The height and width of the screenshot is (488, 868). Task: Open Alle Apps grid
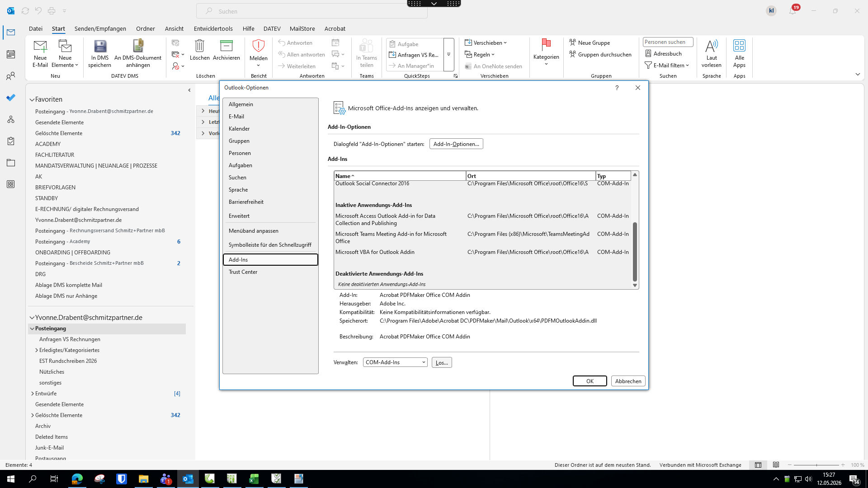tap(740, 53)
